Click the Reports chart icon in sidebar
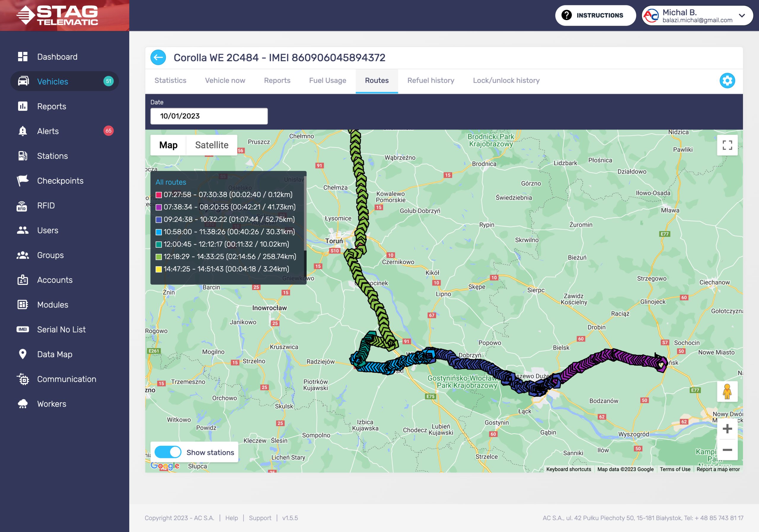The image size is (759, 532). point(23,106)
